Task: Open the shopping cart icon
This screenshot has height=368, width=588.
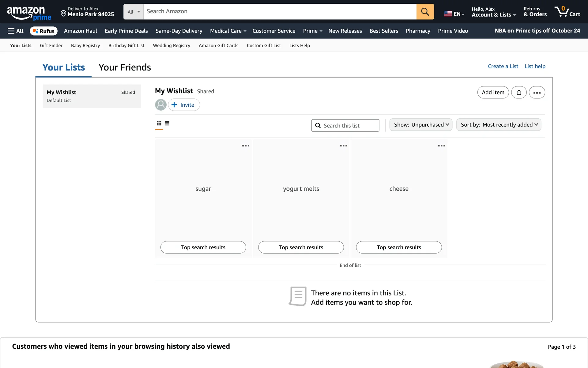Action: [567, 12]
